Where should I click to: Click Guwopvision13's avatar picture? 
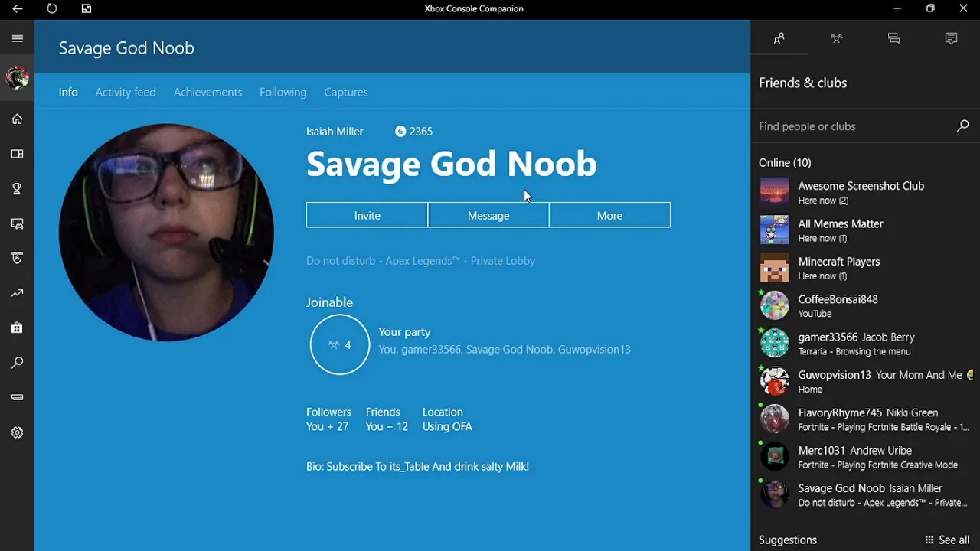click(x=774, y=381)
